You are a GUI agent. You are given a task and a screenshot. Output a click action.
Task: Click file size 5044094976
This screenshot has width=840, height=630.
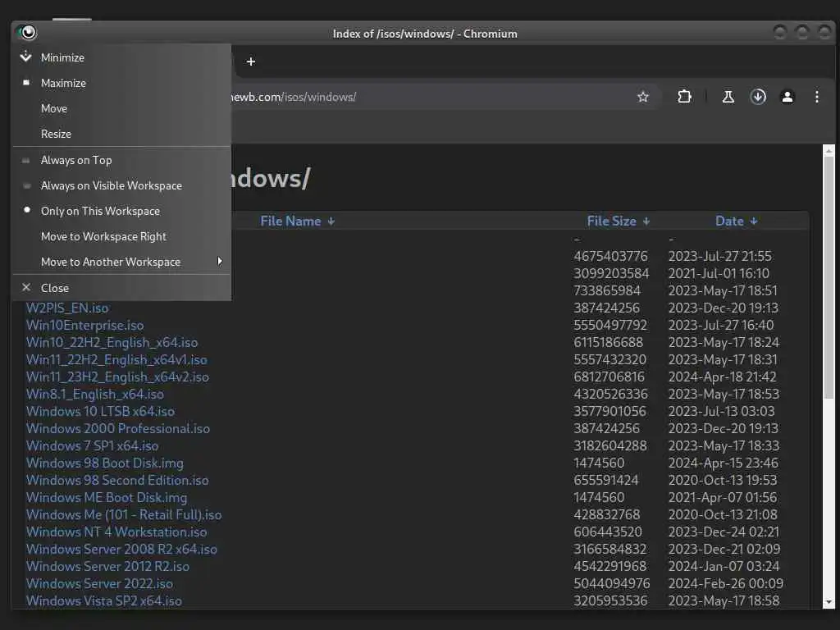click(612, 583)
